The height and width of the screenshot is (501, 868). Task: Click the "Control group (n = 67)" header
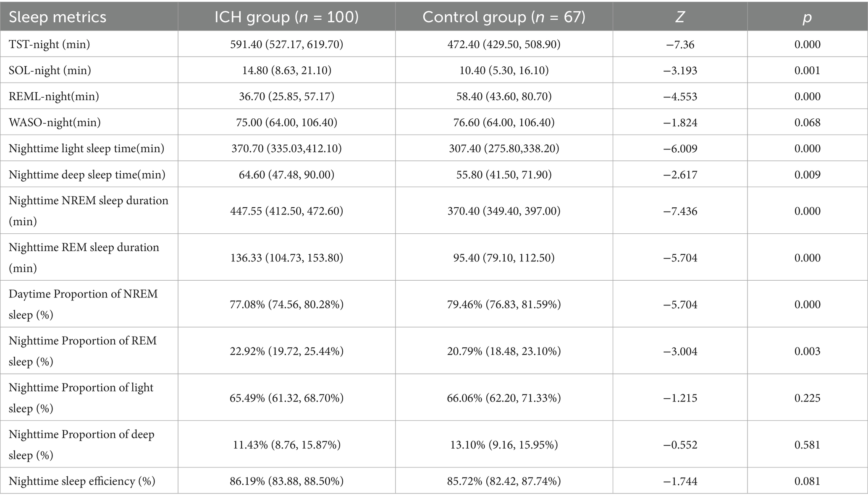tap(503, 17)
